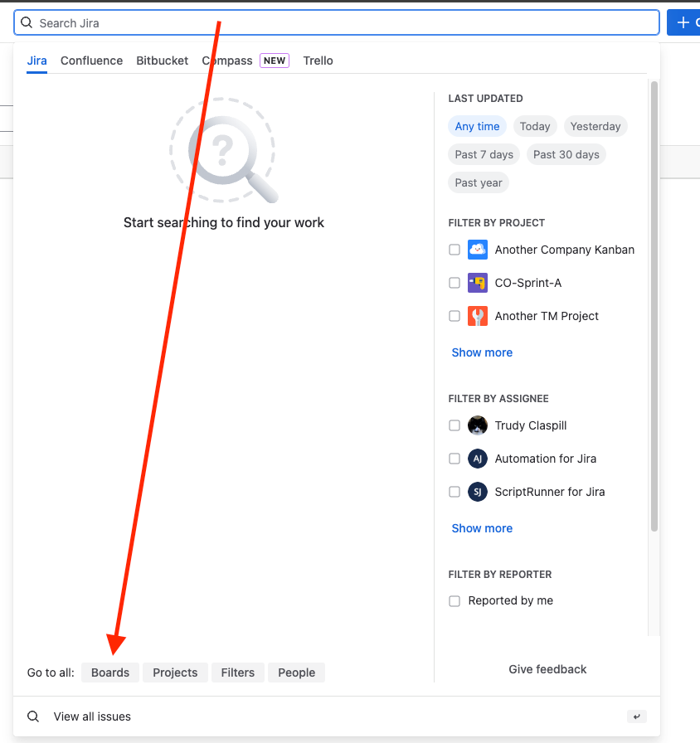Check the ScriptRunner for Jira assignee filter
The image size is (700, 743).
pyautogui.click(x=455, y=492)
